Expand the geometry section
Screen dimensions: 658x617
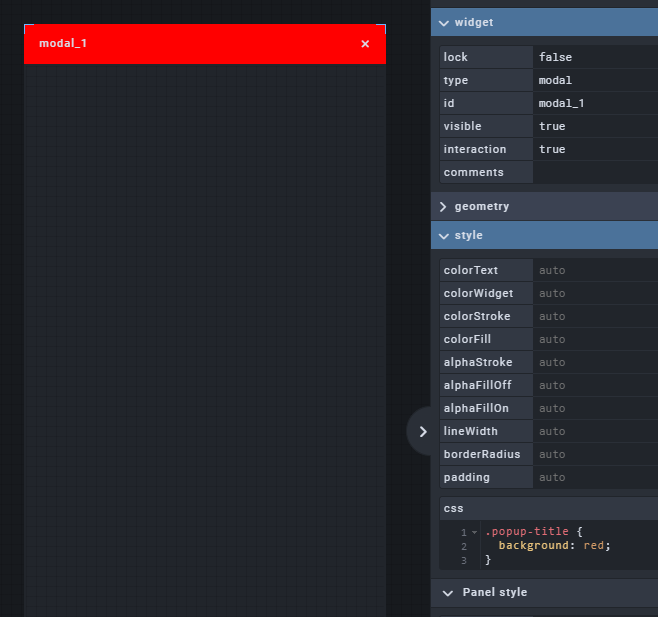click(544, 207)
